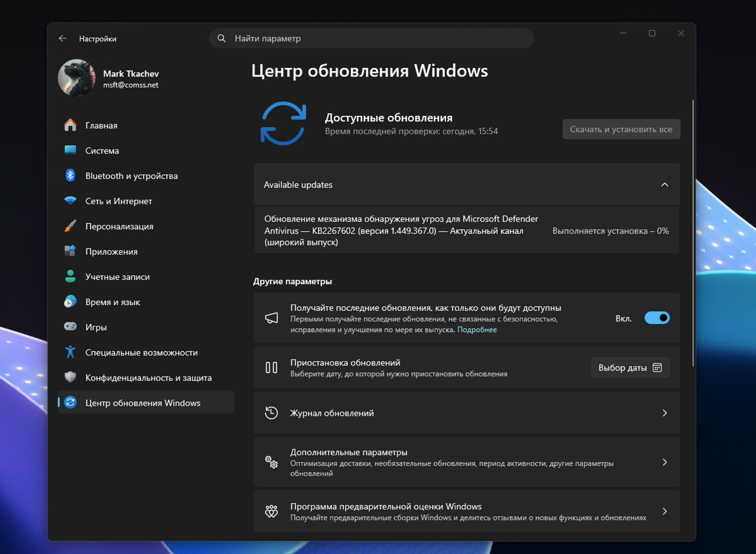Click Скачать и установить все button
Image resolution: width=756 pixels, height=554 pixels.
coord(621,129)
